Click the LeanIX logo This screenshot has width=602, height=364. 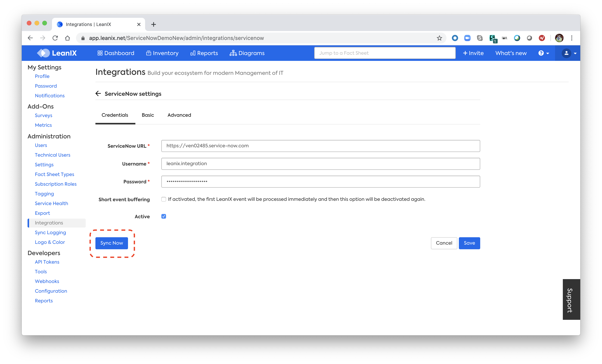57,53
